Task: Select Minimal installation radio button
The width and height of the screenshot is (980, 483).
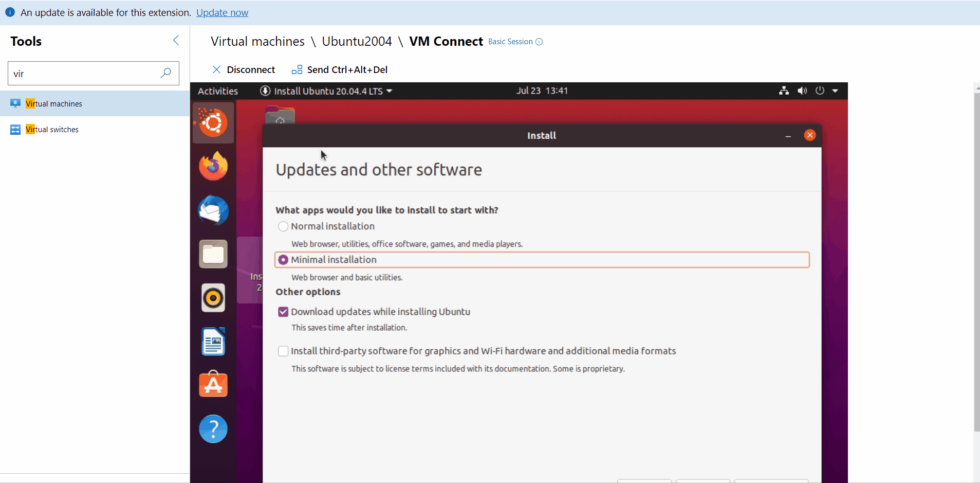Action: pyautogui.click(x=283, y=260)
